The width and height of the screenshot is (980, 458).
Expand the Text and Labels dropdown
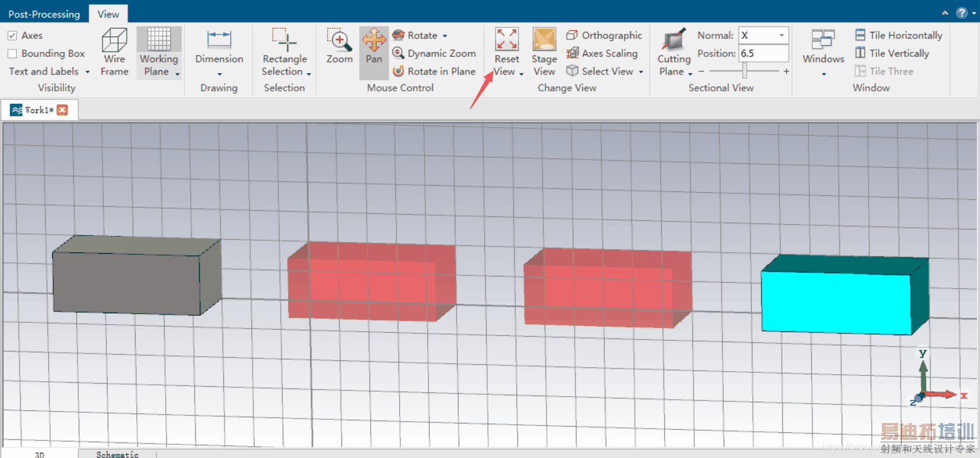[88, 72]
